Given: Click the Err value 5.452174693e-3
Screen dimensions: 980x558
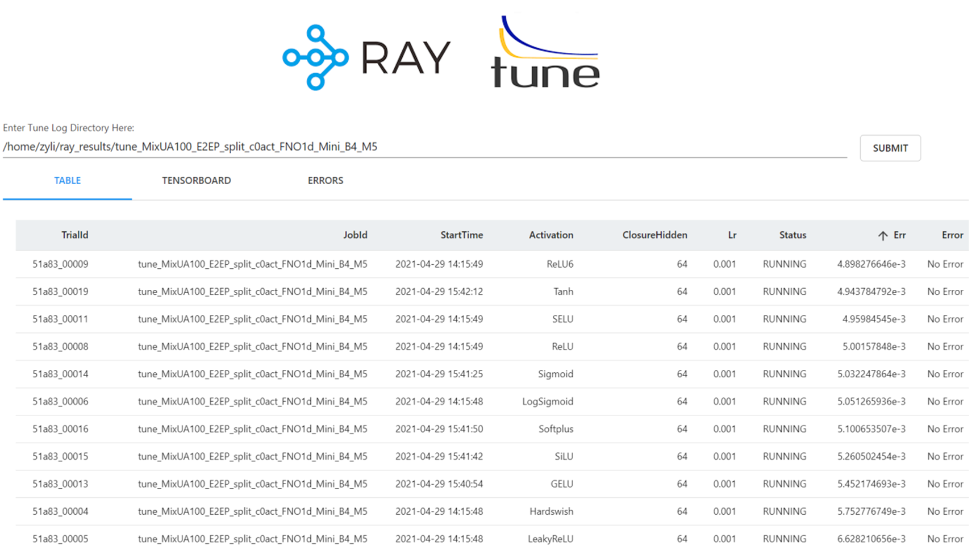Looking at the screenshot, I should coord(871,484).
